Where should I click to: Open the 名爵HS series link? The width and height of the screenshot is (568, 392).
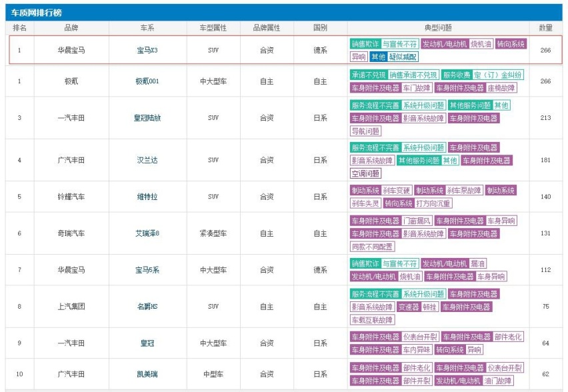click(147, 307)
